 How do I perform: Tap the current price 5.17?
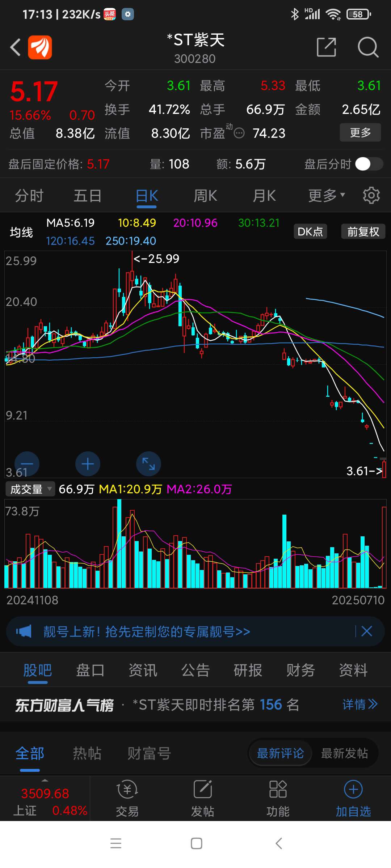point(34,91)
